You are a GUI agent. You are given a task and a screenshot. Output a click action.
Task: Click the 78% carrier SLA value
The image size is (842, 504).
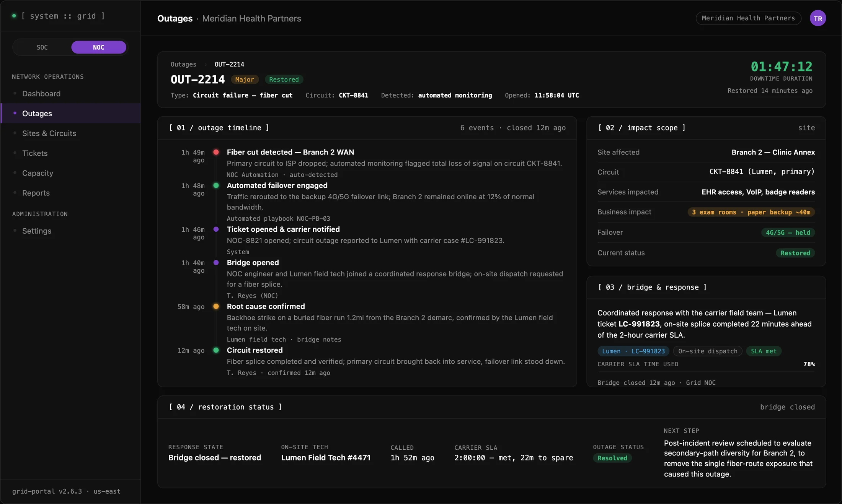pos(809,364)
